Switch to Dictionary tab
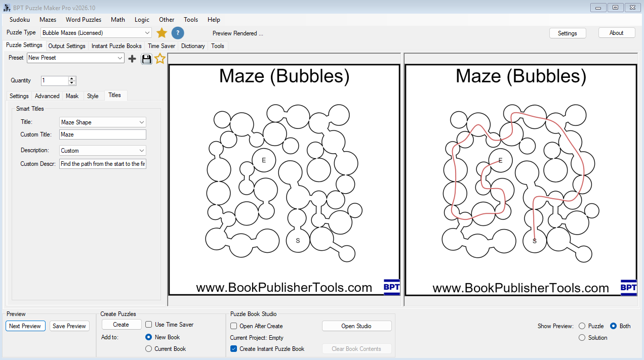Screen dimensions: 644x360 [193, 46]
